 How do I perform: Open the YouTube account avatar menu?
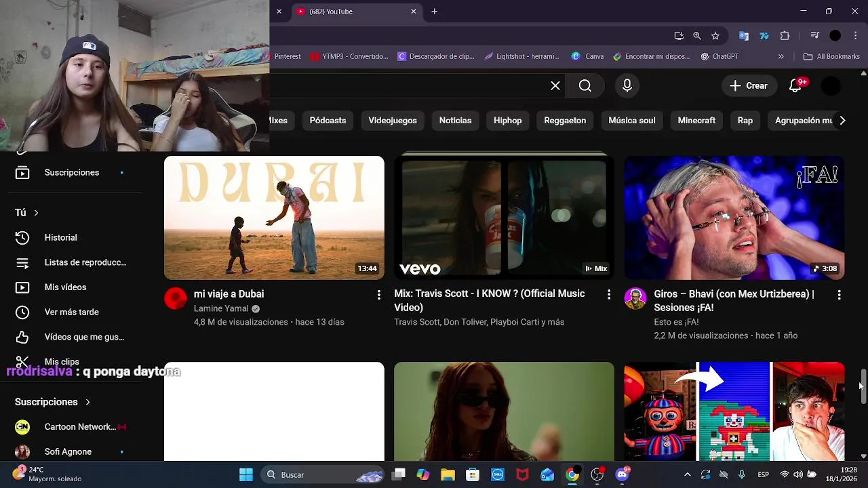coord(831,85)
